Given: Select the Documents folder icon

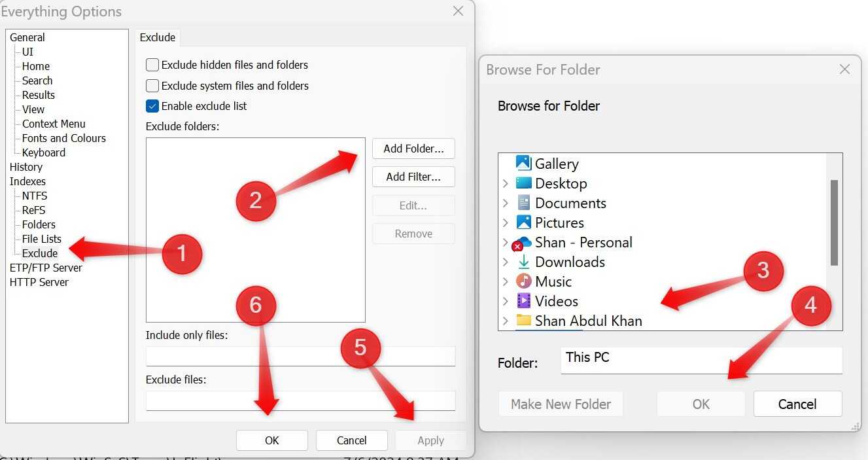Looking at the screenshot, I should tap(524, 203).
